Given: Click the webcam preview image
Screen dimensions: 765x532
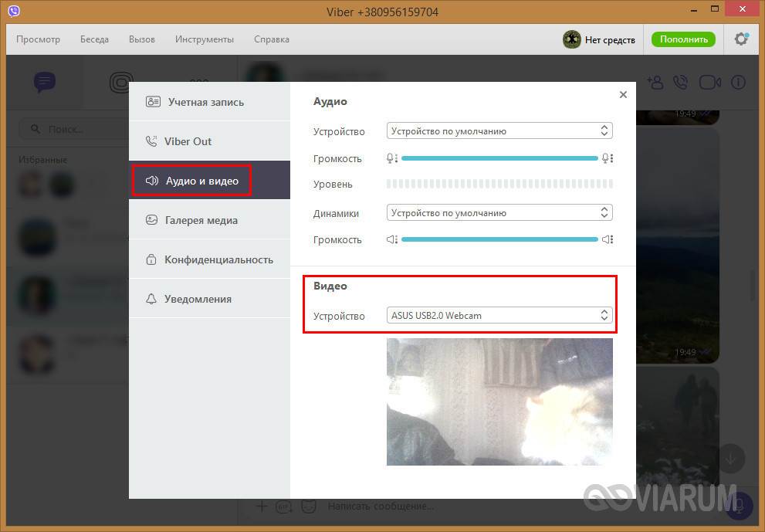Looking at the screenshot, I should pyautogui.click(x=499, y=402).
